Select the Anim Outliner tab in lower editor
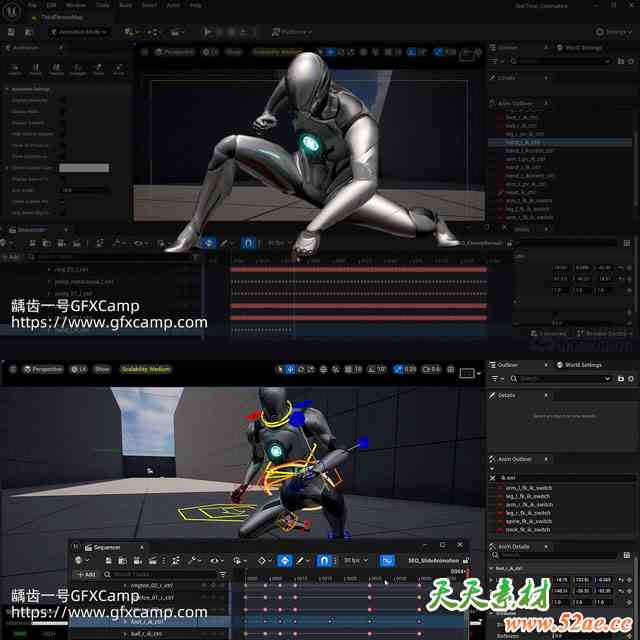The height and width of the screenshot is (640, 640). [x=514, y=459]
